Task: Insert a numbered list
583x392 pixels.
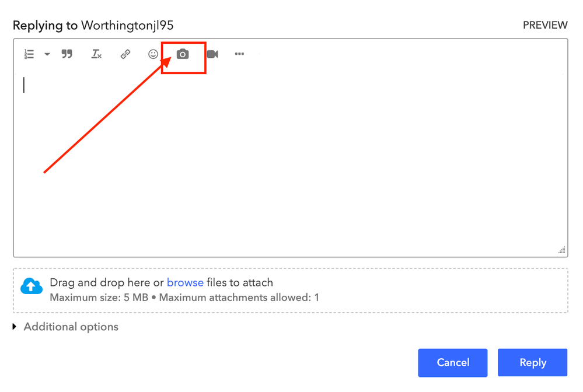Action: [x=29, y=54]
